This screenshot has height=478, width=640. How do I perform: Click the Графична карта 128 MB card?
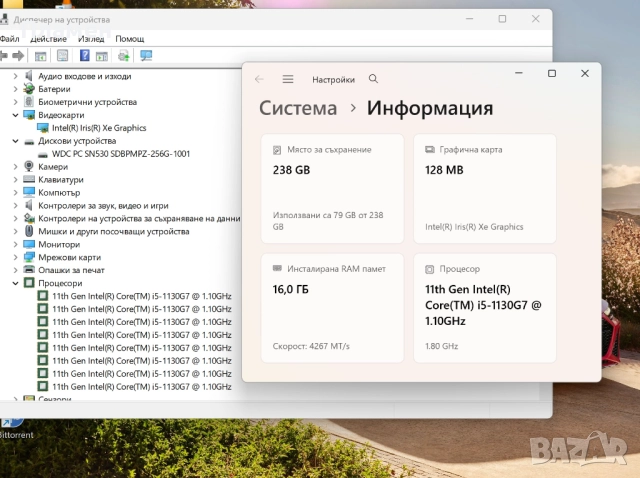pyautogui.click(x=485, y=188)
